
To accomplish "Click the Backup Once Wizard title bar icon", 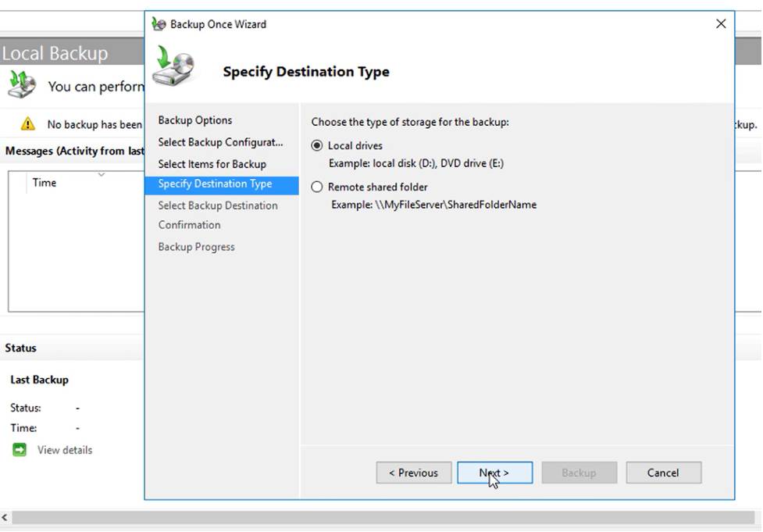I will pyautogui.click(x=159, y=24).
